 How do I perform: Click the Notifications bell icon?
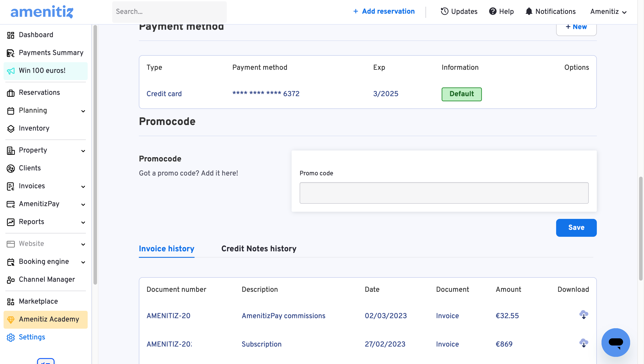point(529,11)
